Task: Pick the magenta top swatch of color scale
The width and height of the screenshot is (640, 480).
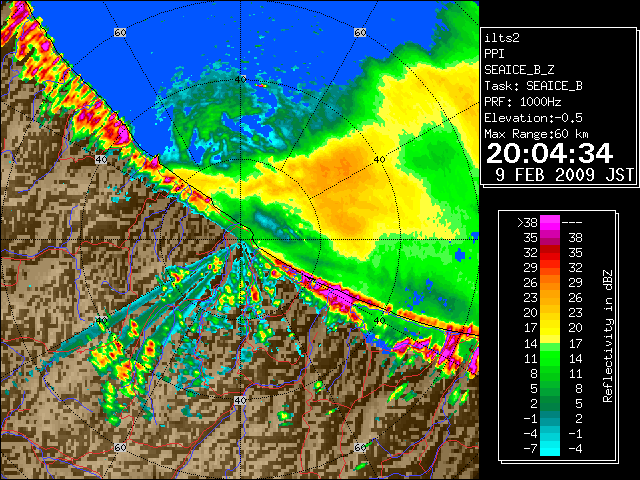Action: (550, 223)
